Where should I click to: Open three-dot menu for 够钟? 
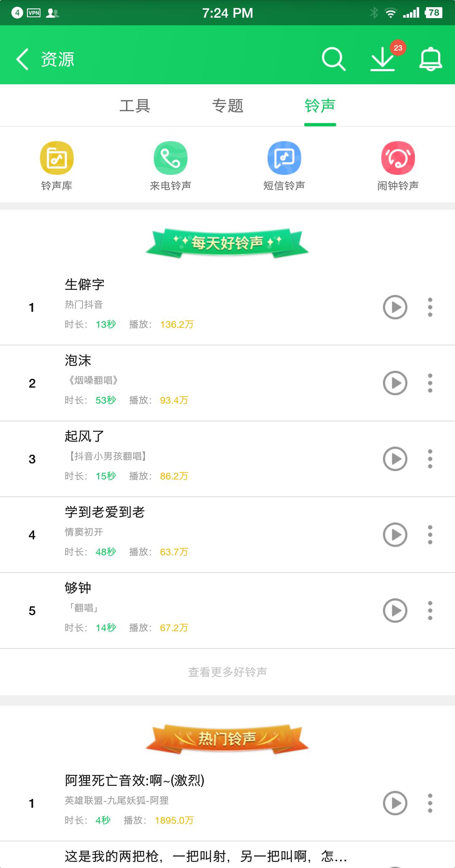pos(430,611)
